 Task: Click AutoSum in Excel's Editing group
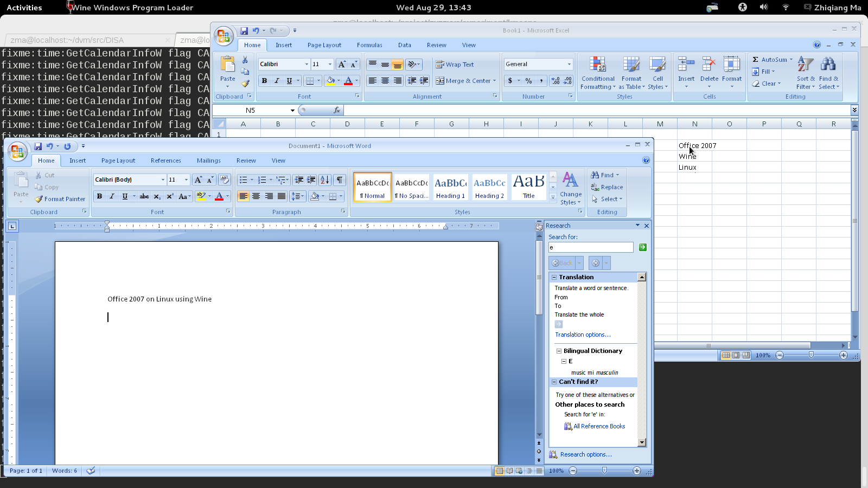770,60
